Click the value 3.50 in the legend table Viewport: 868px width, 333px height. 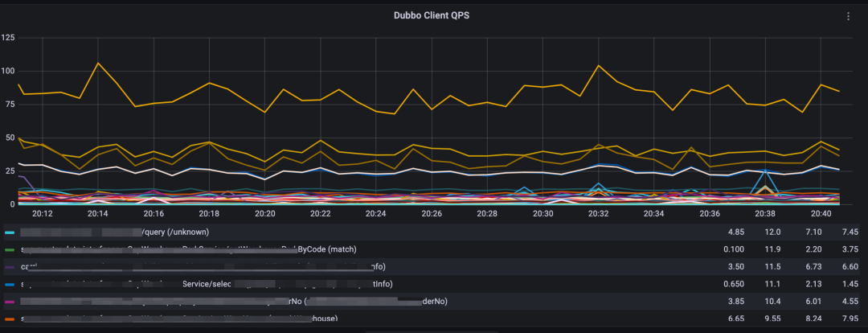click(737, 266)
